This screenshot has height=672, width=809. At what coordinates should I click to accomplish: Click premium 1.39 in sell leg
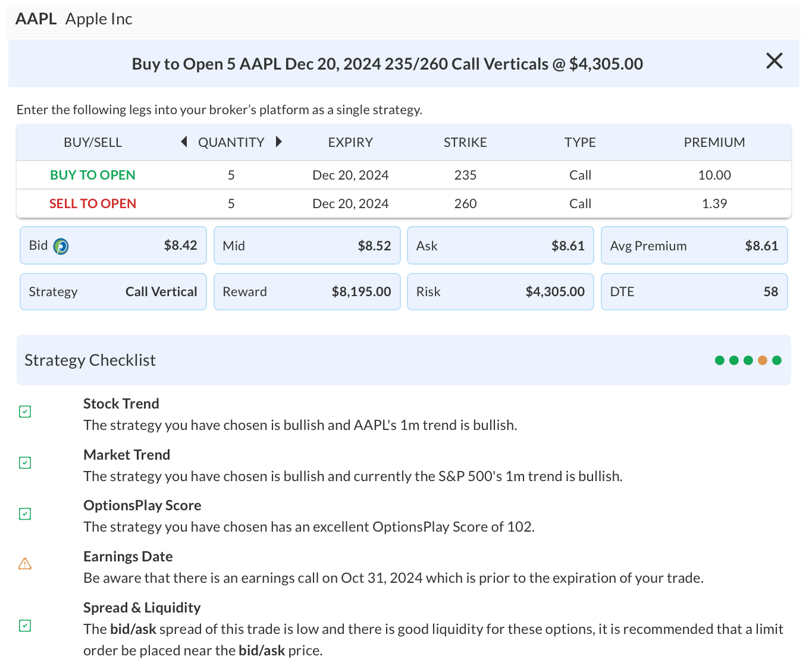714,203
